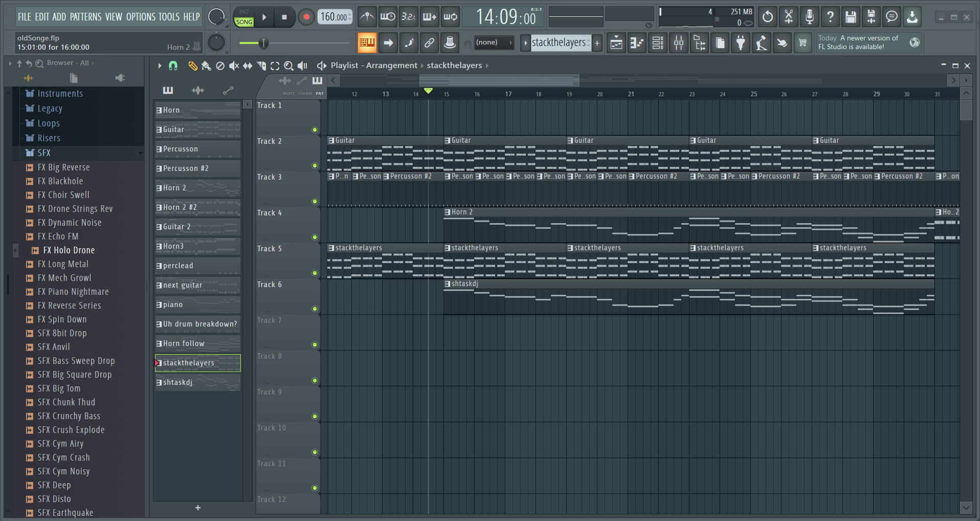
Task: Click the main pitch slider handle
Action: (263, 44)
